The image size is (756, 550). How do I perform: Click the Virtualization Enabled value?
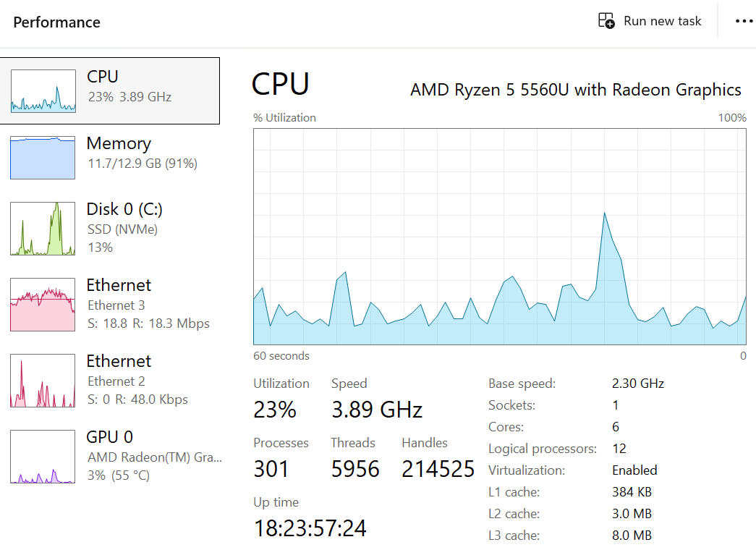634,470
